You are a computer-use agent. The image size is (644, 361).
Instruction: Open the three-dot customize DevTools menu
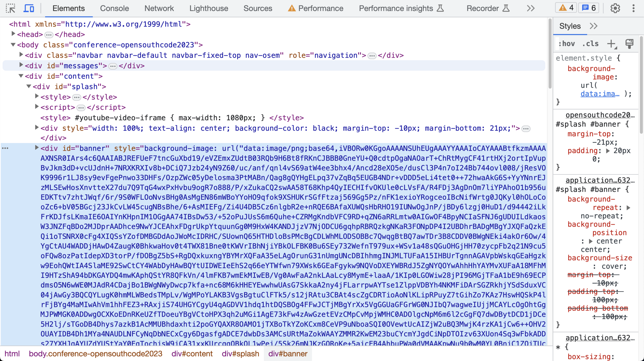point(633,8)
